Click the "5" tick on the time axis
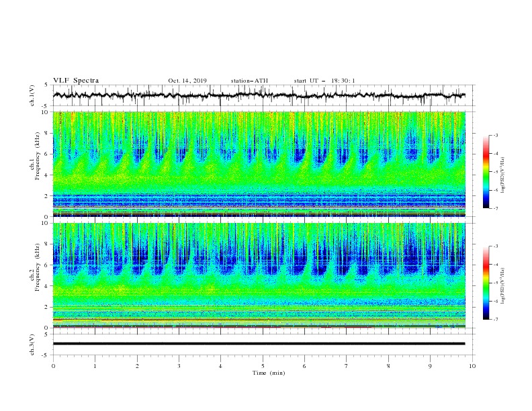The width and height of the screenshot is (532, 411). point(263,366)
